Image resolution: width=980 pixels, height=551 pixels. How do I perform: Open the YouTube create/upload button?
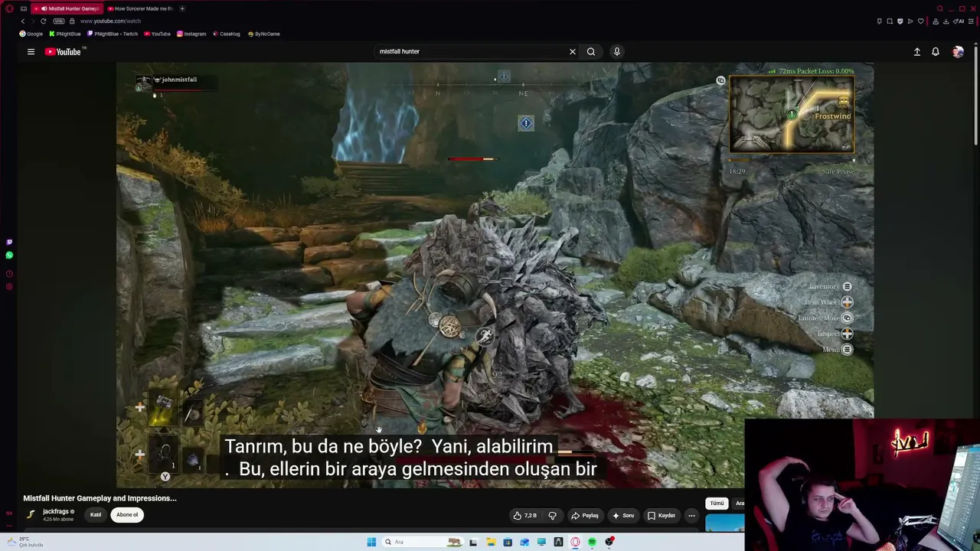point(916,51)
